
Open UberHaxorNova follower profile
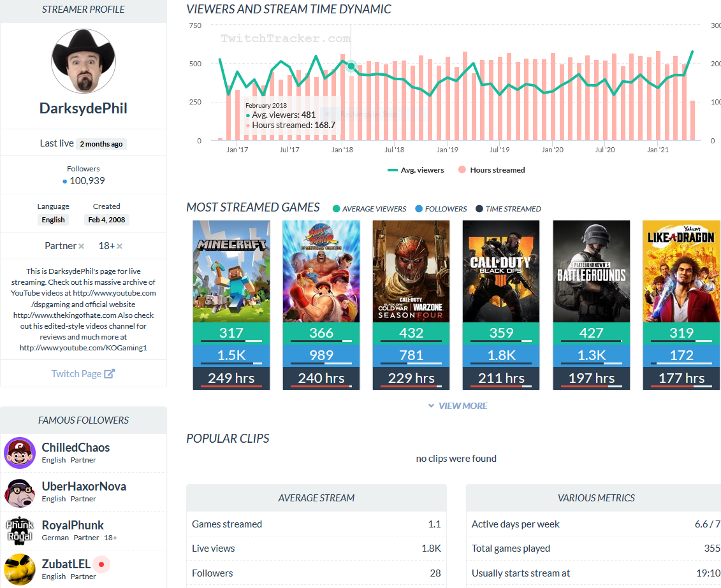[84, 487]
